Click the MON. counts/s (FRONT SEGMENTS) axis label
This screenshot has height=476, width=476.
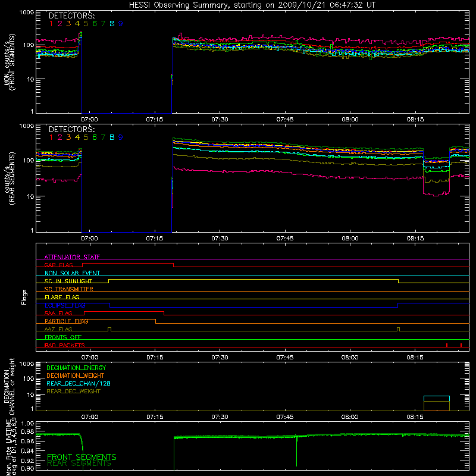pos(9,62)
